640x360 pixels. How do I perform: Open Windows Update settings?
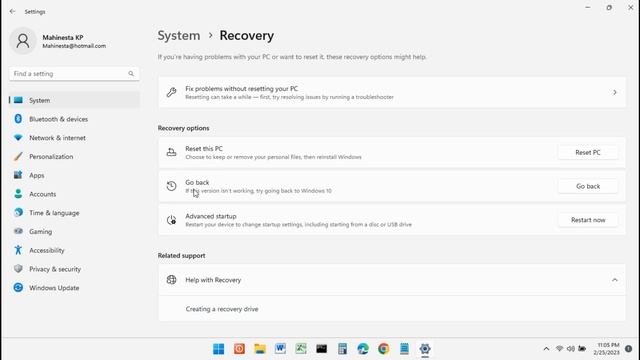[74, 288]
